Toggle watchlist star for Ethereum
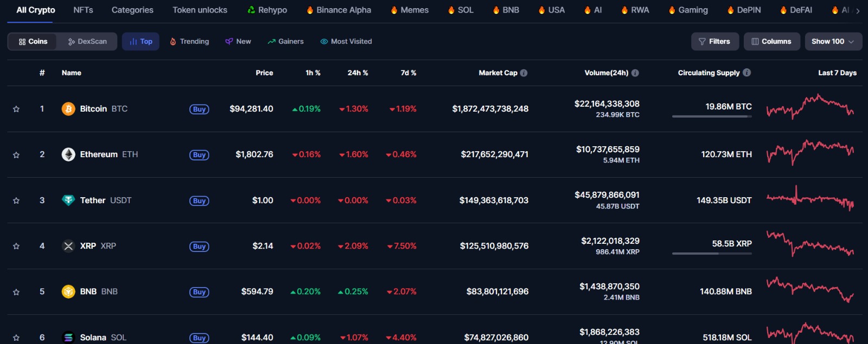This screenshot has width=868, height=344. (x=16, y=155)
